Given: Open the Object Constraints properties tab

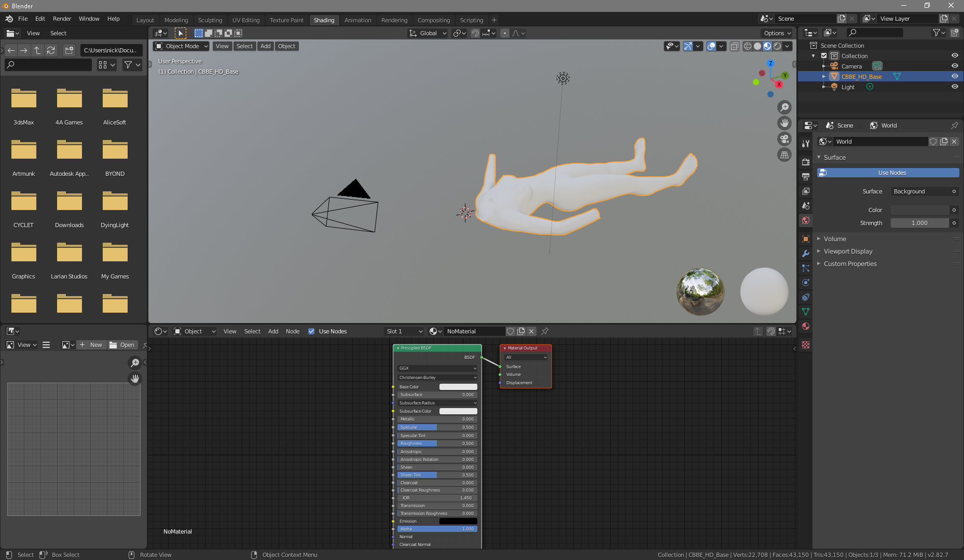Looking at the screenshot, I should point(805,297).
